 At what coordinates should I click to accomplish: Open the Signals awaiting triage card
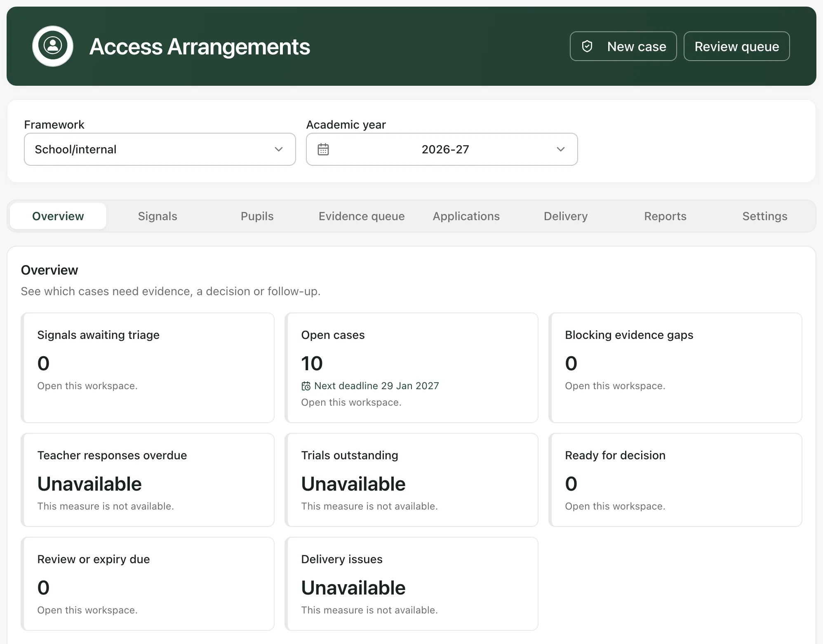pyautogui.click(x=148, y=368)
